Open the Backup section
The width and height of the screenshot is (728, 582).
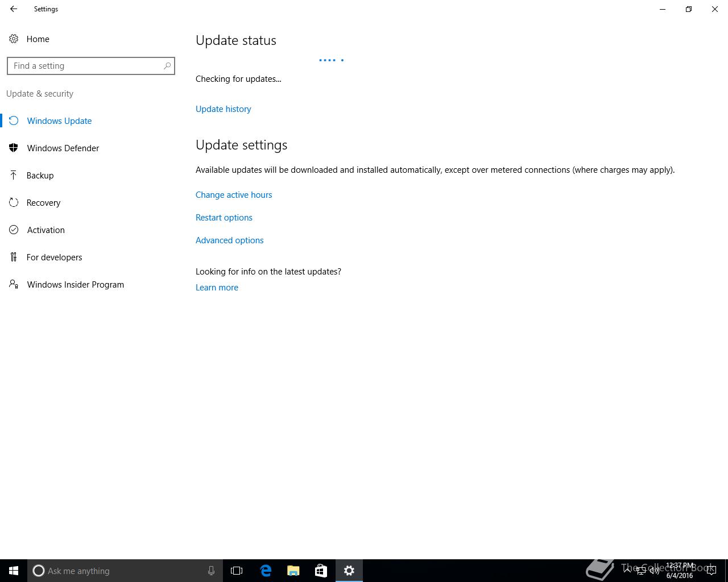tap(40, 176)
